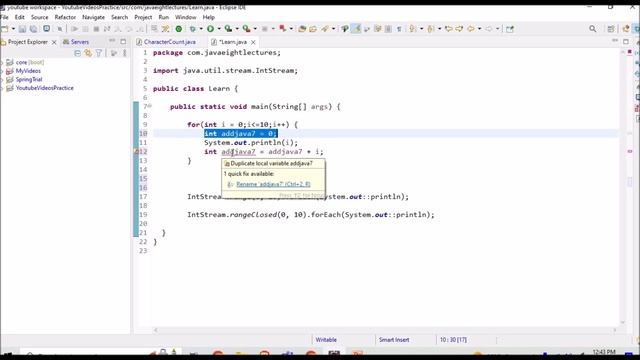Image resolution: width=640 pixels, height=360 pixels.
Task: Open External Tools dropdown arrow
Action: [x=255, y=29]
